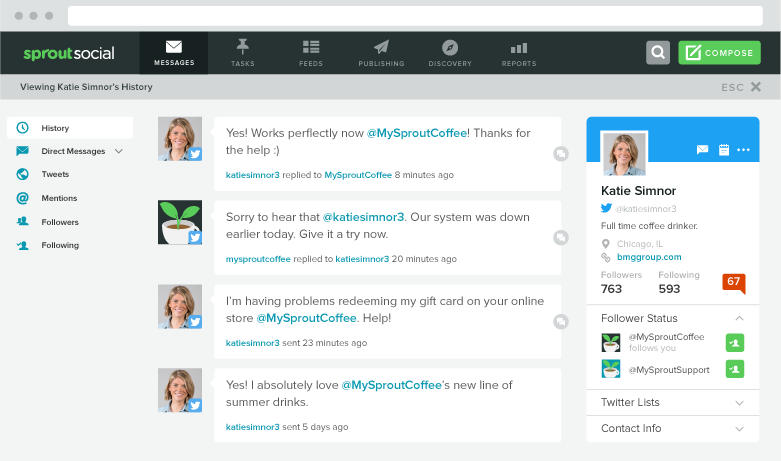The image size is (781, 461).
Task: Click mysproutcoffee author link, 20 minutes ago
Action: 258,259
